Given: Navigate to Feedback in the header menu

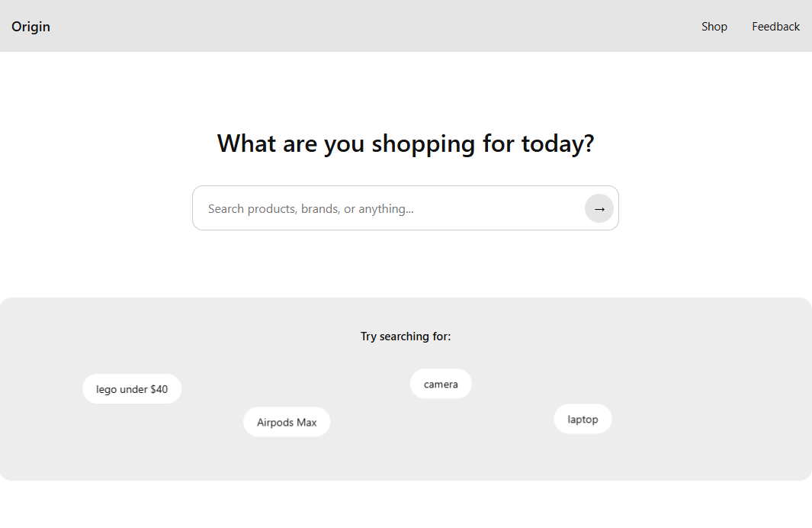Looking at the screenshot, I should coord(775,26).
